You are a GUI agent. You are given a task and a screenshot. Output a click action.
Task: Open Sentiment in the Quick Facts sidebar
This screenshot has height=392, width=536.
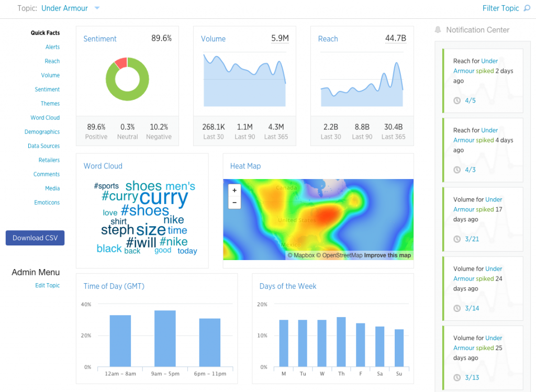[47, 89]
